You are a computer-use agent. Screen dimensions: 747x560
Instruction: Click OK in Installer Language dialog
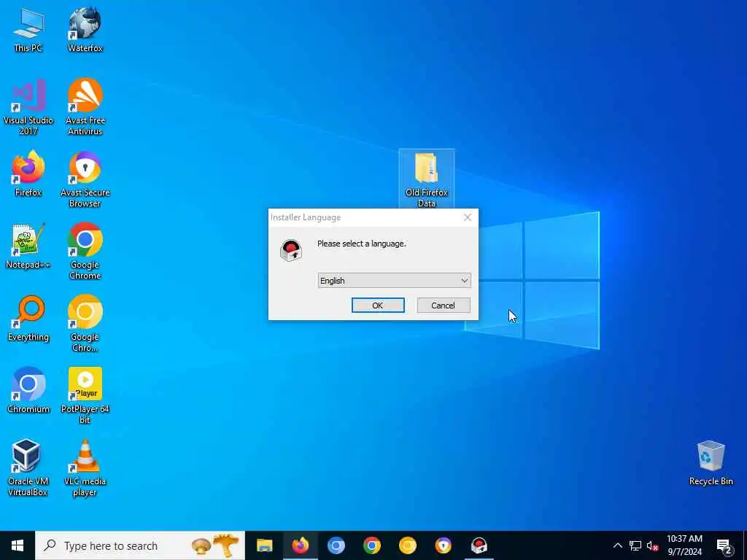378,306
